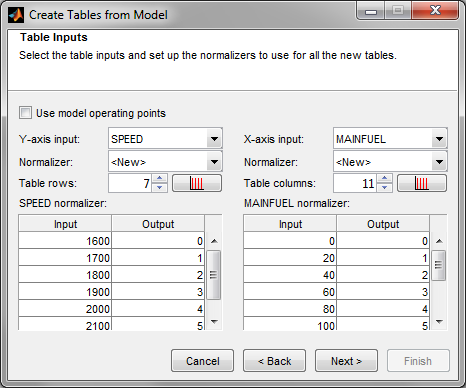
Task: Decrease Table rows with the down arrow
Action: click(x=160, y=188)
